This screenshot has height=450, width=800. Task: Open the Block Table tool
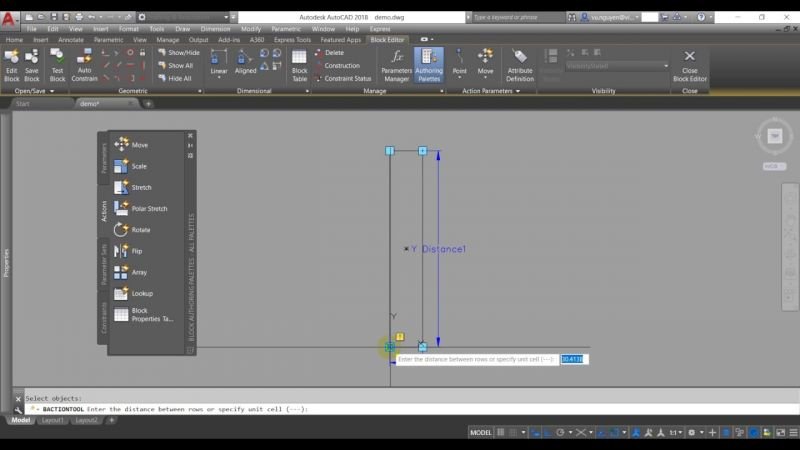299,66
